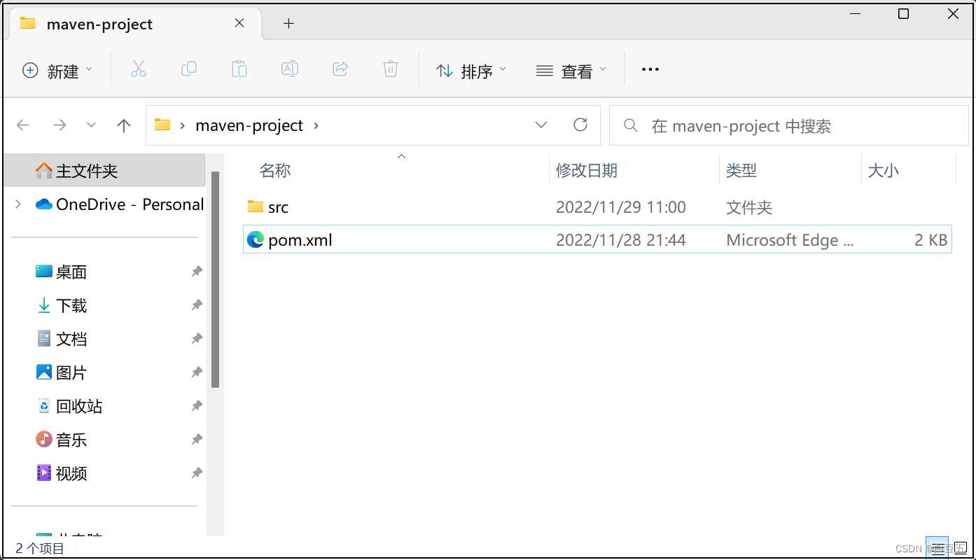This screenshot has width=976, height=560.
Task: Click date 2022/11/29 11:00 of src
Action: (621, 207)
